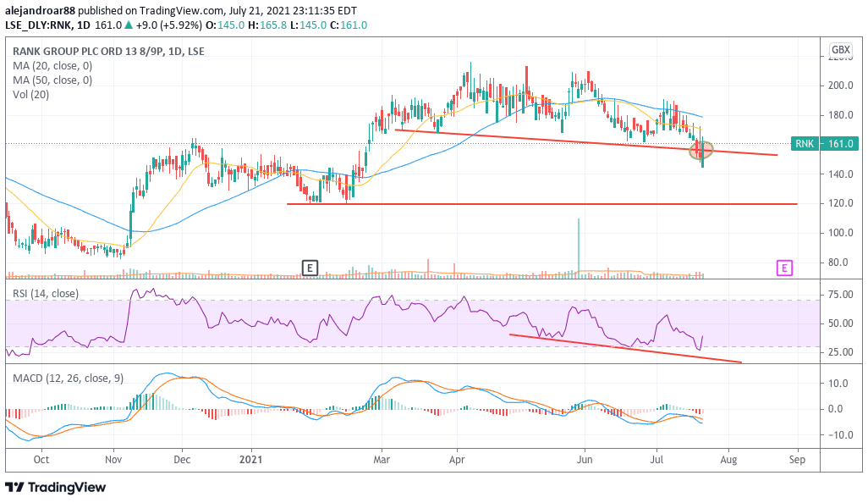Image resolution: width=868 pixels, height=503 pixels.
Task: Click the green up-triangle in the header
Action: tap(129, 25)
